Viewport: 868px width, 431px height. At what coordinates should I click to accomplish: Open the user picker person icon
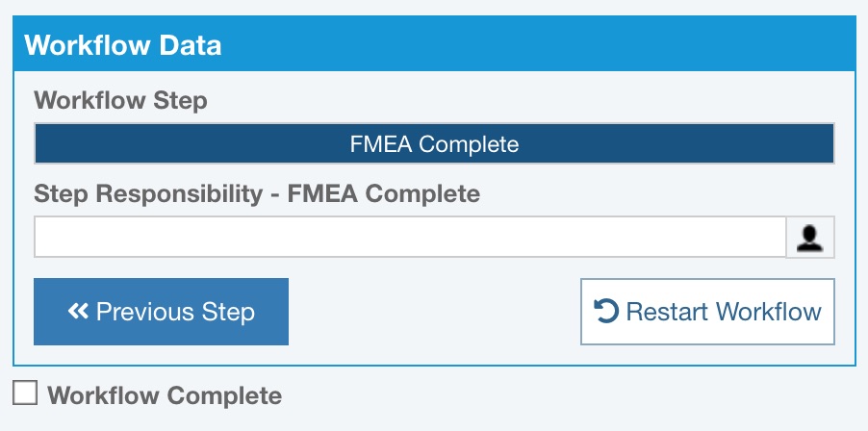810,237
